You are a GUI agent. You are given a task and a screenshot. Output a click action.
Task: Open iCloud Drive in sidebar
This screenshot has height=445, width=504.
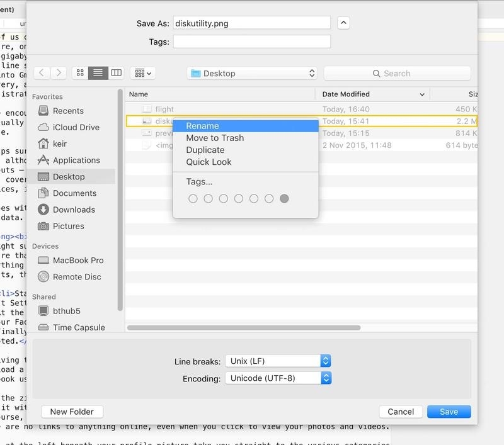(74, 127)
